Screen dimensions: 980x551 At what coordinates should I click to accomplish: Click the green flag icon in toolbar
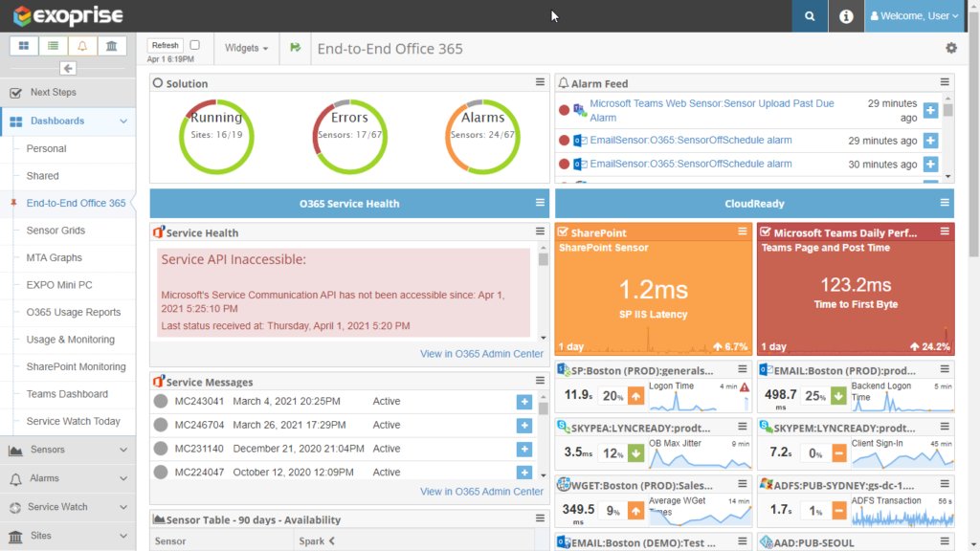point(295,48)
